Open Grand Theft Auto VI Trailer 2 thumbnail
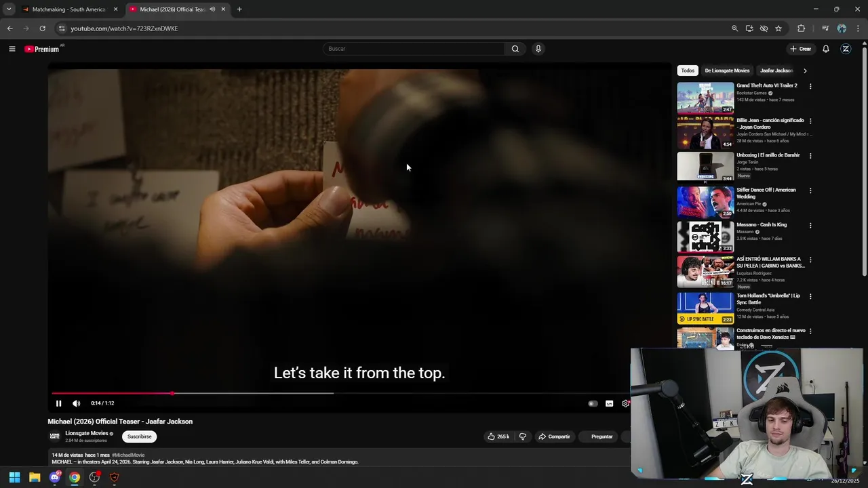This screenshot has height=488, width=868. (705, 98)
